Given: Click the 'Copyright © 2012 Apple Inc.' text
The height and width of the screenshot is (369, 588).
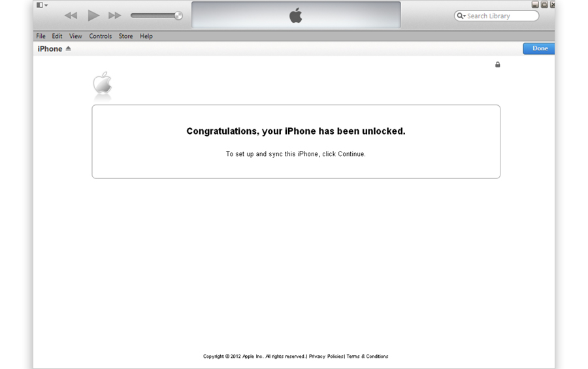Looking at the screenshot, I should click(233, 356).
